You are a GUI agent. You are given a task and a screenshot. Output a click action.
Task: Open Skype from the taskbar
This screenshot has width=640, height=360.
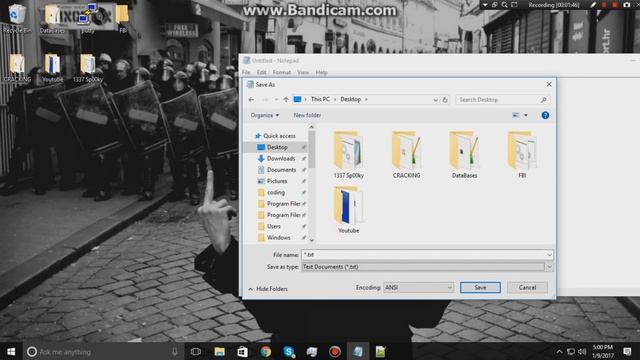point(289,351)
